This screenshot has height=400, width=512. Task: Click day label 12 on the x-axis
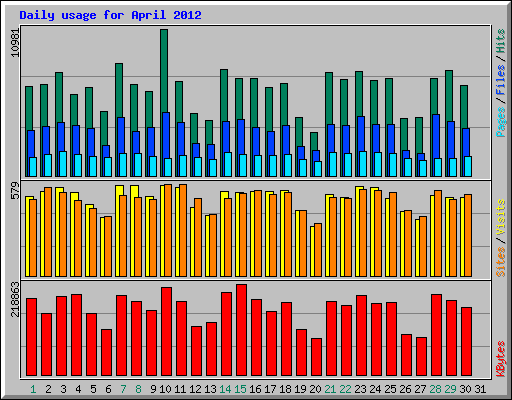pyautogui.click(x=195, y=389)
